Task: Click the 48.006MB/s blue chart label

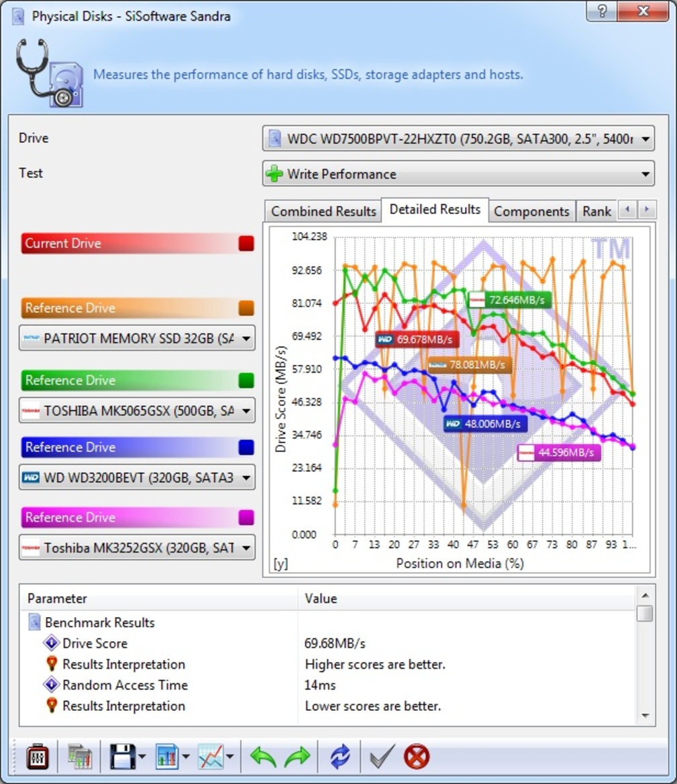Action: [485, 424]
